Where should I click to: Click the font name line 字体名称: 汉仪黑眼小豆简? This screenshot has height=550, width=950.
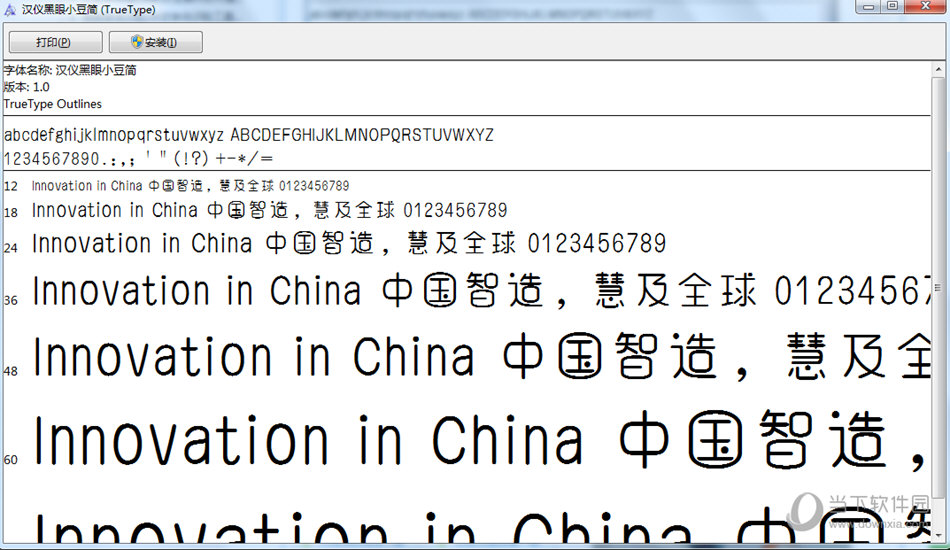coord(70,70)
